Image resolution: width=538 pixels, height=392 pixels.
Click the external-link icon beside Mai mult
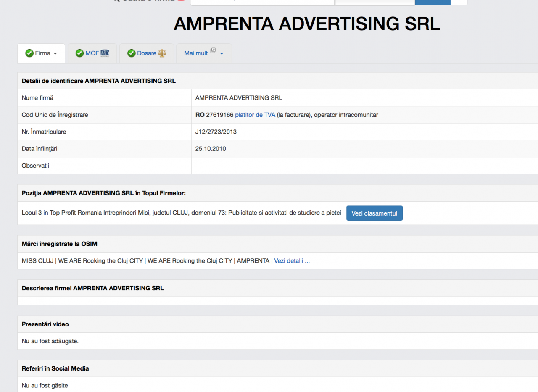213,51
